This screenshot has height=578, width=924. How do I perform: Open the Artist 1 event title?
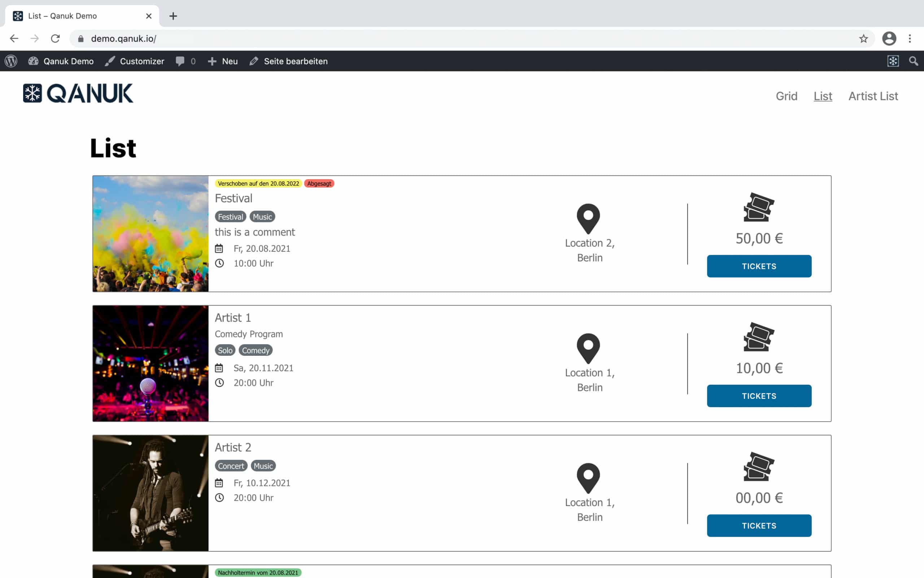[232, 318]
